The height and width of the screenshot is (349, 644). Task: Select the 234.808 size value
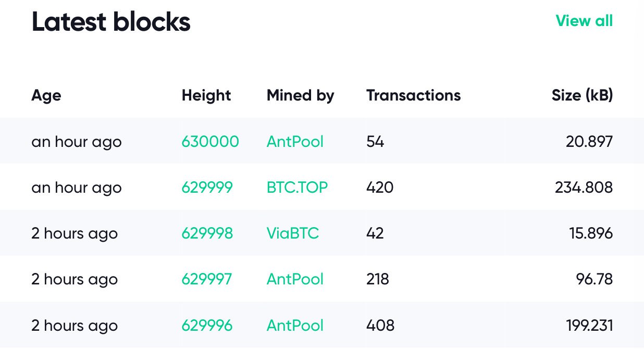[584, 188]
